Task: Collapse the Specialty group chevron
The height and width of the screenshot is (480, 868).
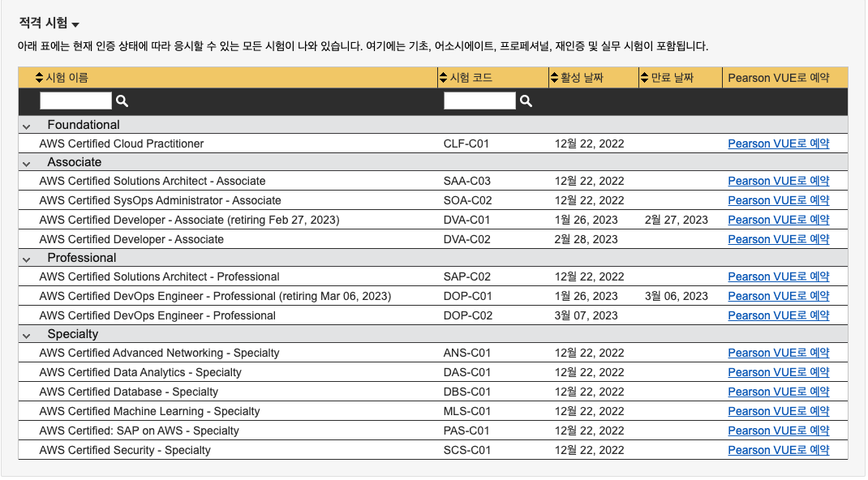Action: pos(26,336)
